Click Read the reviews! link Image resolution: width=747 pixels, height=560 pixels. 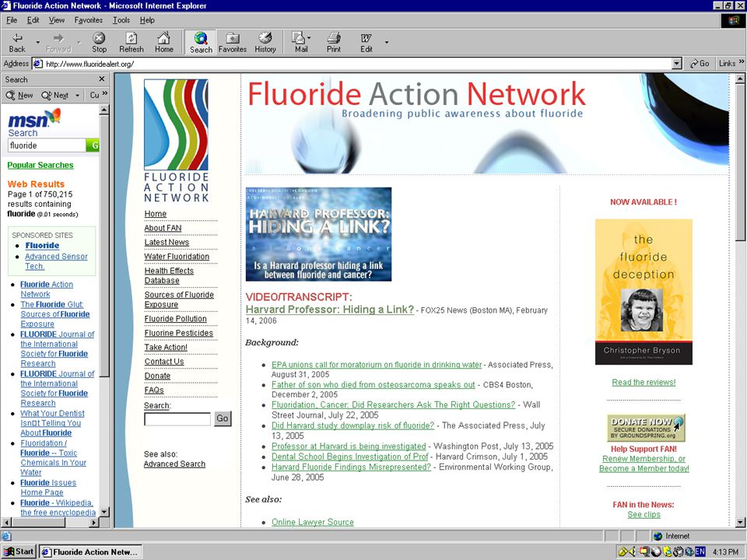pos(644,383)
